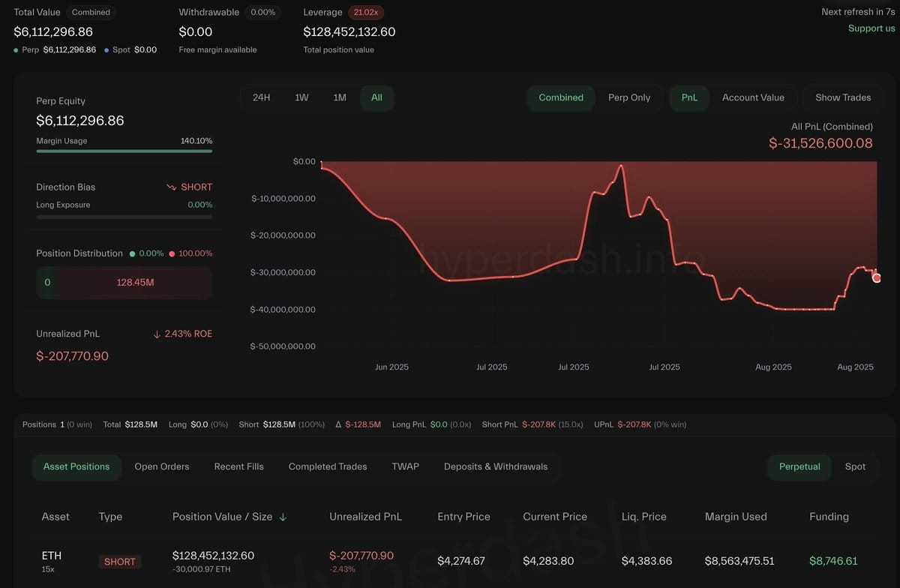Screen dimensions: 900x588
Task: Select the All time range
Action: point(376,97)
